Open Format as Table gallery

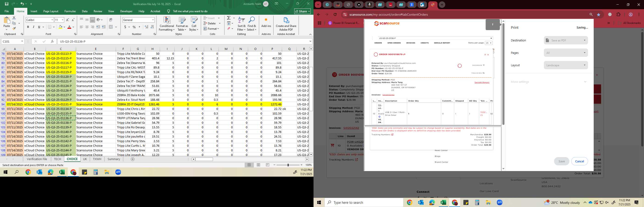[x=182, y=24]
